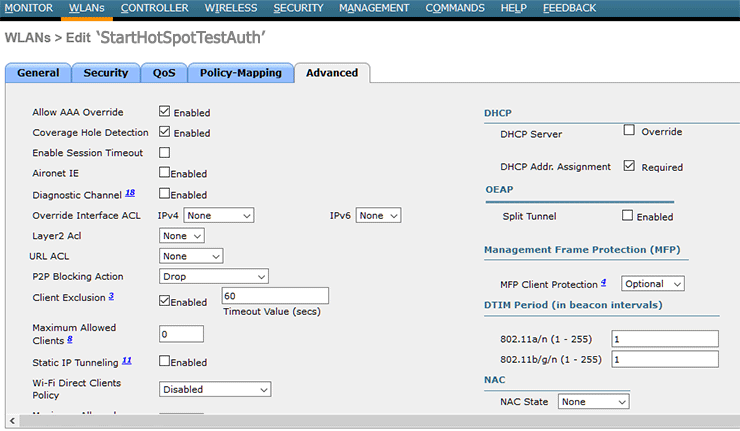Switch to the QoS tab
The width and height of the screenshot is (740, 431).
(164, 73)
